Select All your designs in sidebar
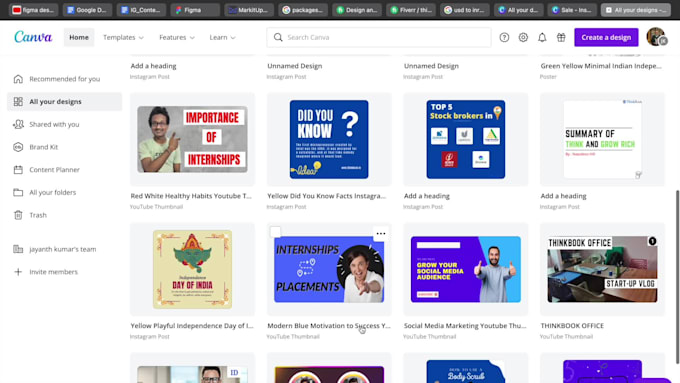Viewport: 680px width, 383px height. click(65, 101)
